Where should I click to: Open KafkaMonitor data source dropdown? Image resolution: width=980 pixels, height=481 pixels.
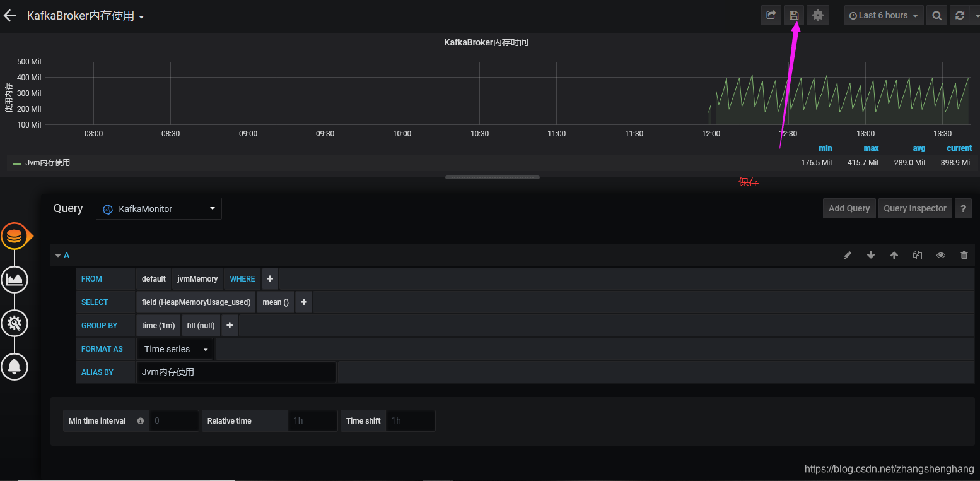click(x=158, y=208)
